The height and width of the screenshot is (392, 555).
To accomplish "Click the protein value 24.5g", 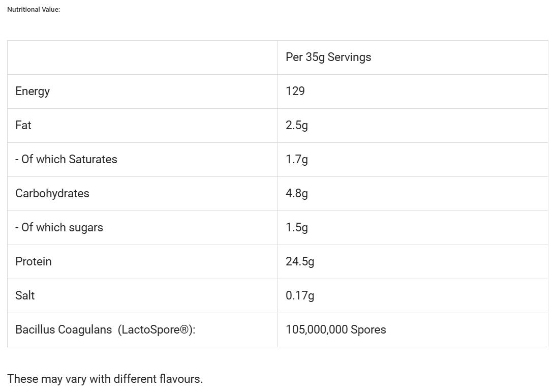I will [x=300, y=262].
